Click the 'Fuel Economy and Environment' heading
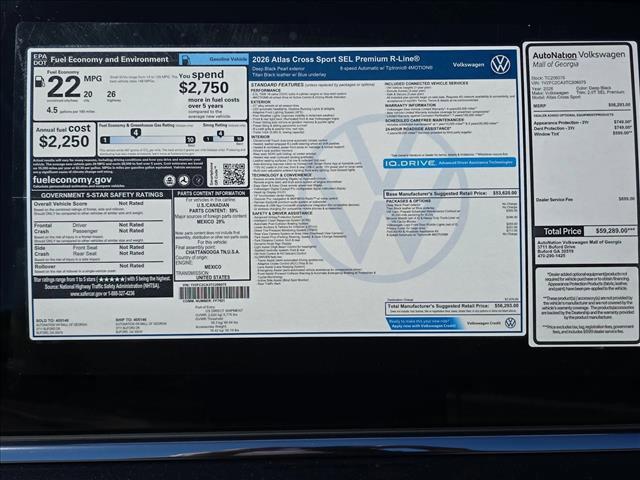The width and height of the screenshot is (640, 480). [x=109, y=60]
